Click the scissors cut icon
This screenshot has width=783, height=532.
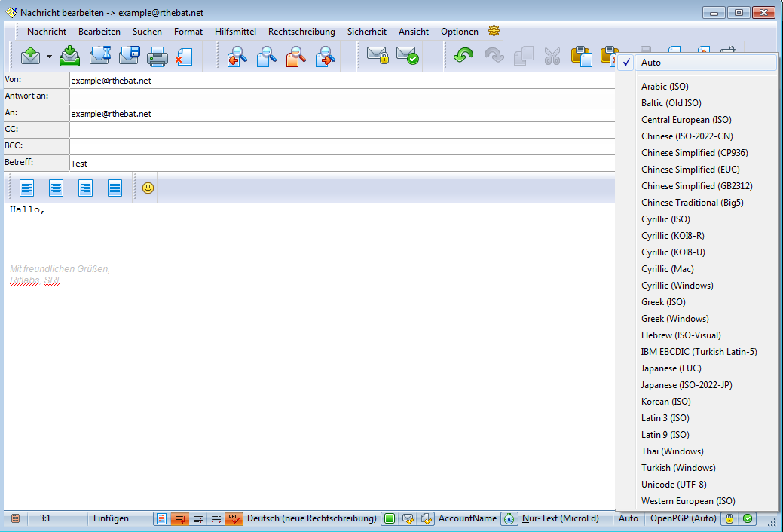552,57
